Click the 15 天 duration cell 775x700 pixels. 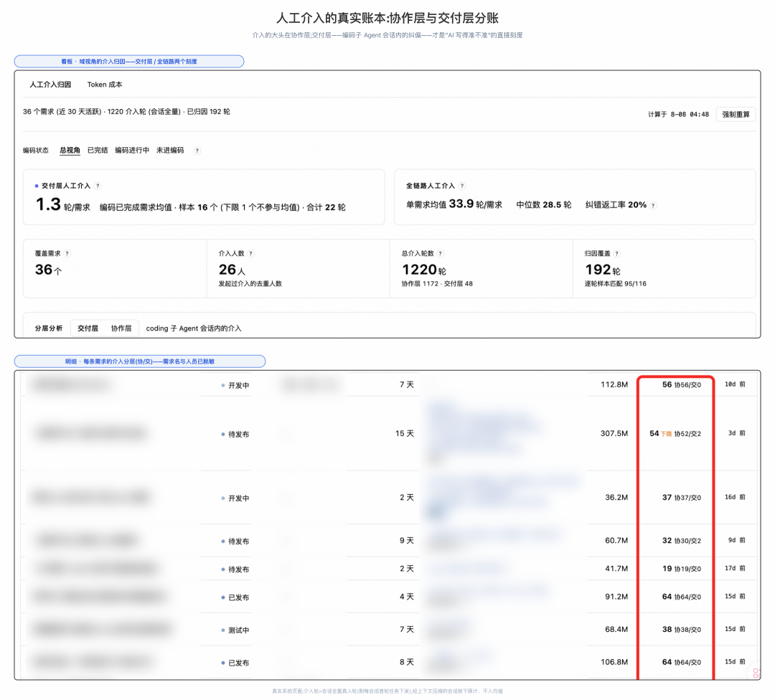click(x=404, y=433)
